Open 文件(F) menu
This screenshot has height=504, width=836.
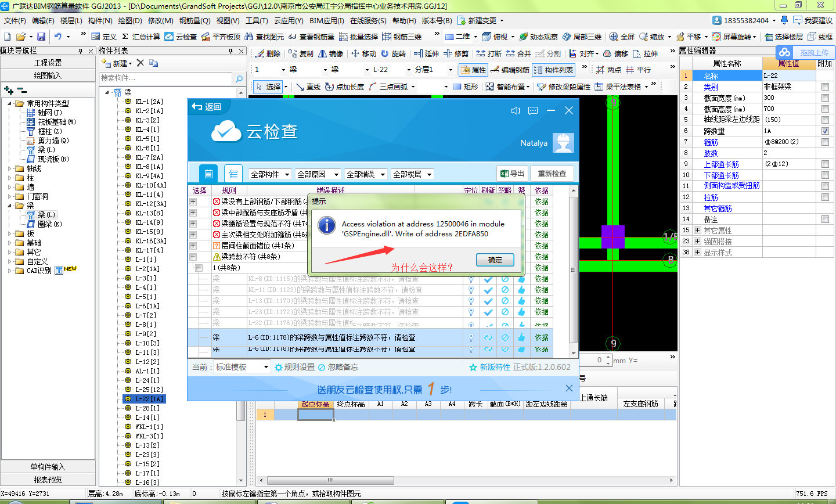(15, 20)
